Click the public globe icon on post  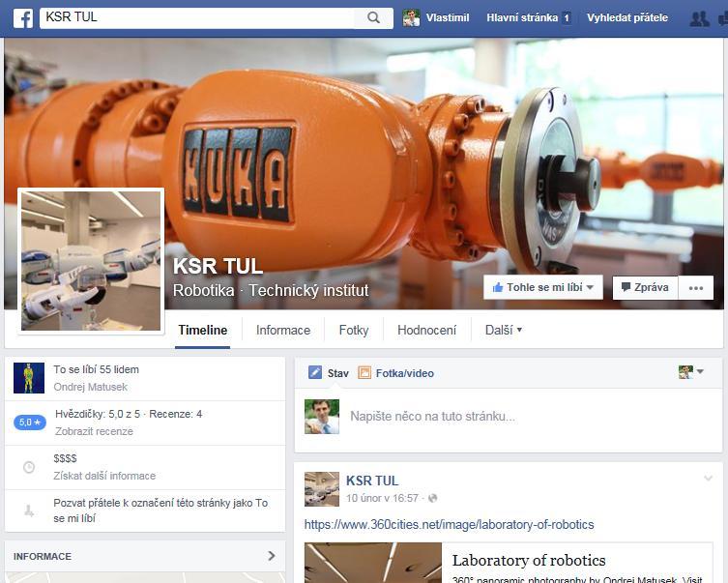(433, 498)
